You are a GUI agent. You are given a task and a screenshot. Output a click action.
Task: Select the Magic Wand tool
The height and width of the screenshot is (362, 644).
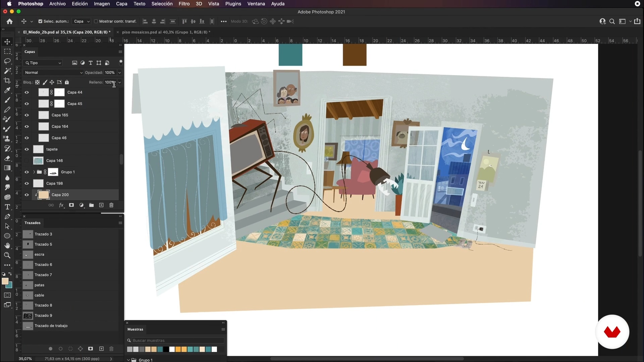[7, 71]
